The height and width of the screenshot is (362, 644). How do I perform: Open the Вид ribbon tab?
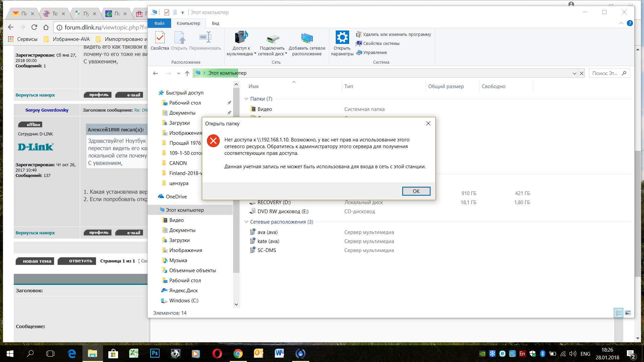[x=215, y=23]
